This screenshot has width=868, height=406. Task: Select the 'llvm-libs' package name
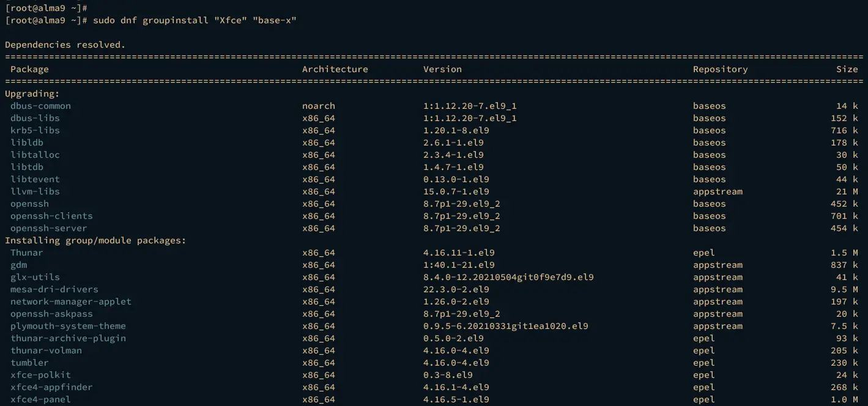coord(35,191)
